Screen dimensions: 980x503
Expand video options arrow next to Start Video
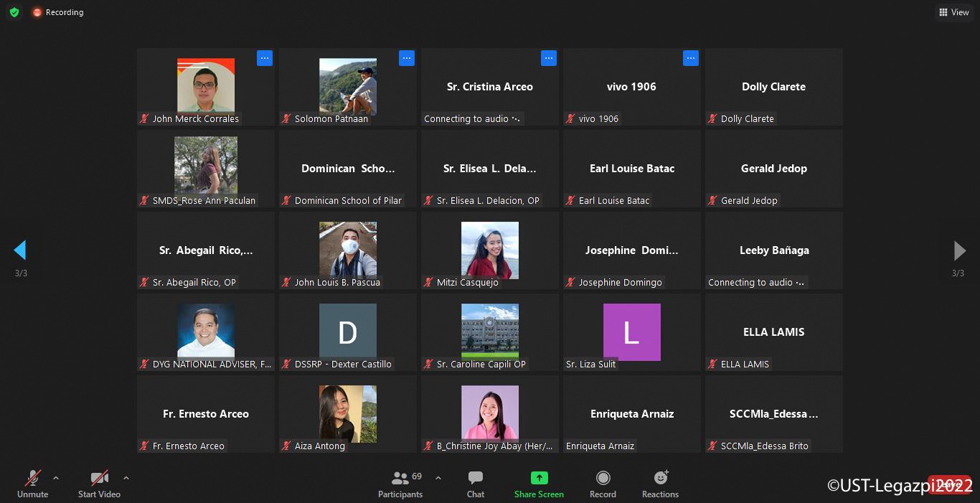point(126,478)
